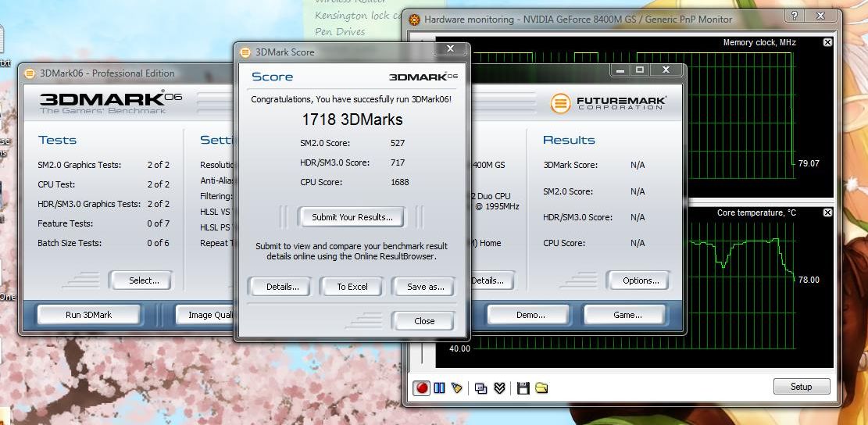Click the Batch Size Tests 0 of 6 value

pos(159,243)
